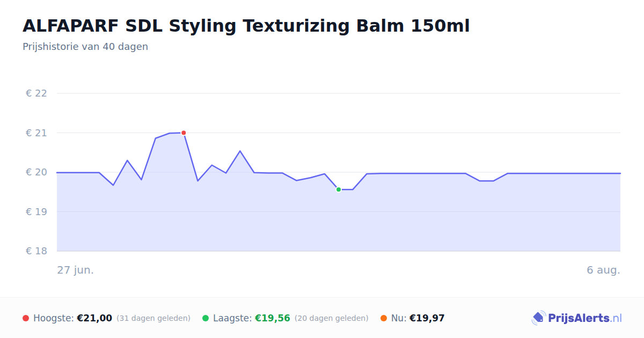Click the € 18 axis label
This screenshot has height=338, width=644.
[36, 251]
